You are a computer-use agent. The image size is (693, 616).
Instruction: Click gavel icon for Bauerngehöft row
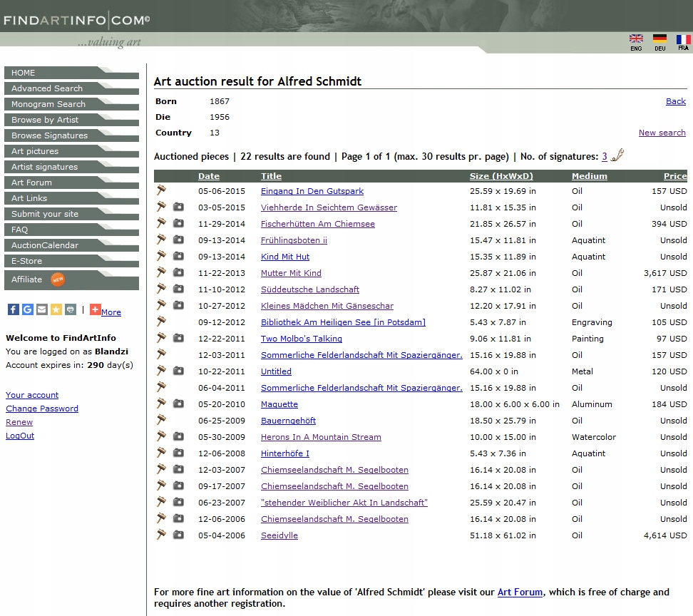161,419
